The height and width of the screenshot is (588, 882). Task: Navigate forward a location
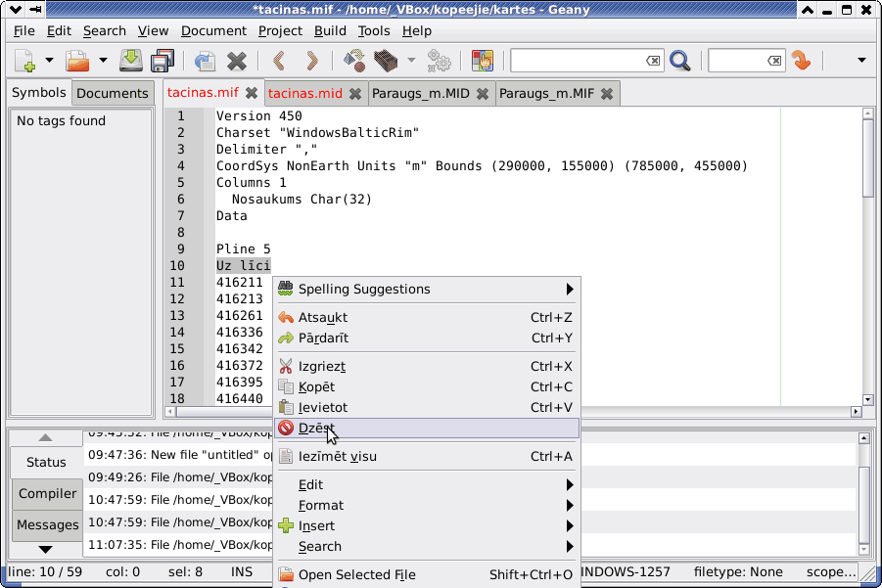coord(311,60)
